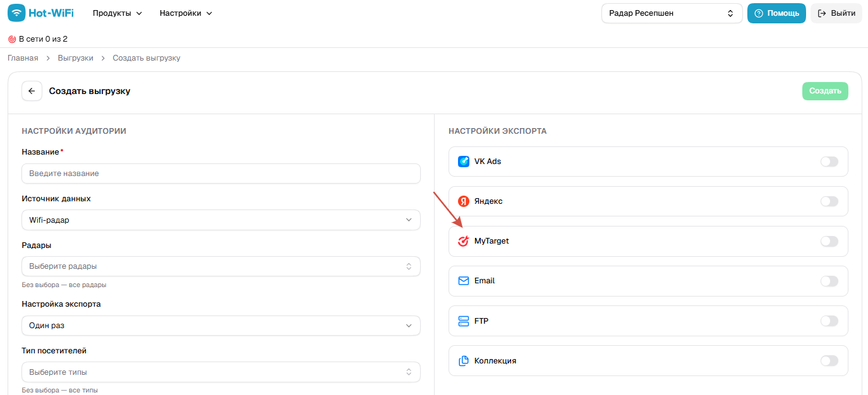Enable the Яндекс export toggle
The width and height of the screenshot is (868, 395).
click(x=829, y=201)
